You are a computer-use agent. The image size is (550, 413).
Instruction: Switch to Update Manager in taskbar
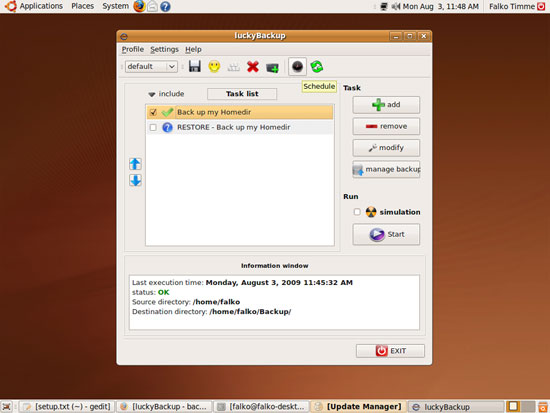point(358,406)
